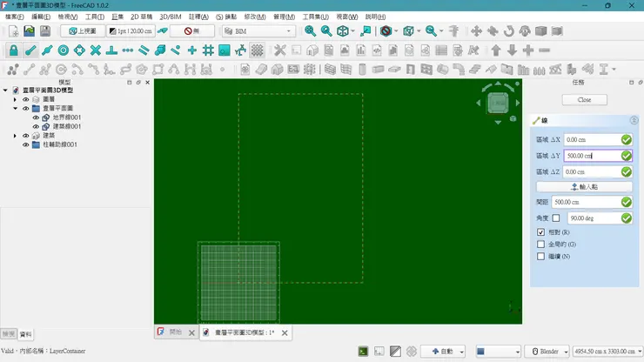Click the Python console icon in status bar

363,352
